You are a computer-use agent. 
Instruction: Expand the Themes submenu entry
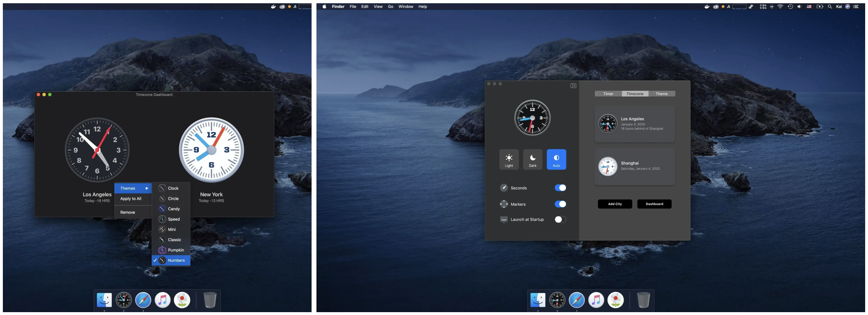(133, 188)
